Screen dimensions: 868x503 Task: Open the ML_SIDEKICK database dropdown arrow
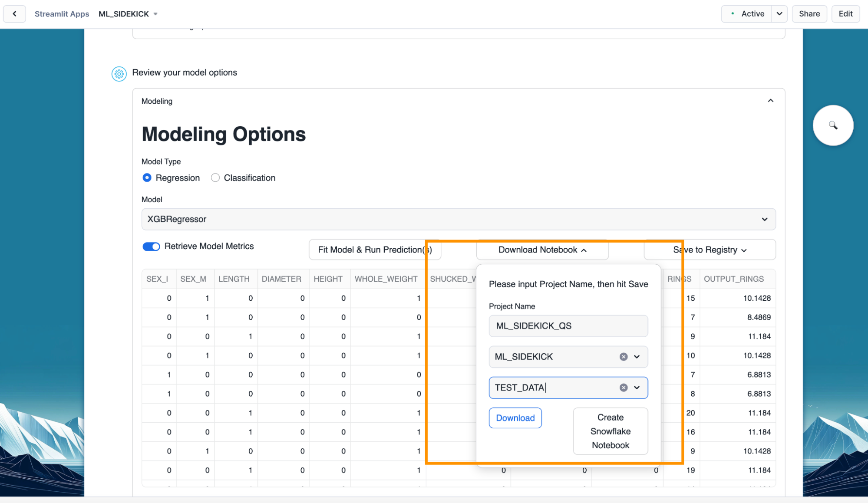pos(637,357)
